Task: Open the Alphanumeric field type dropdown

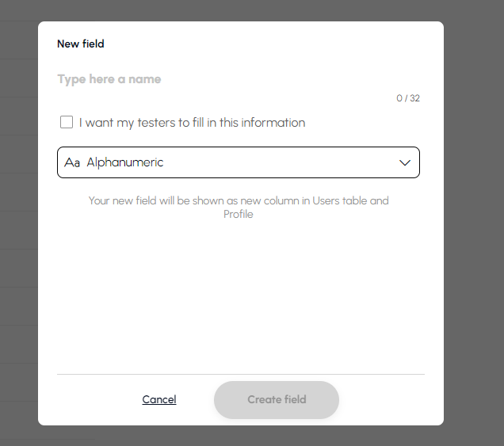Action: click(238, 162)
